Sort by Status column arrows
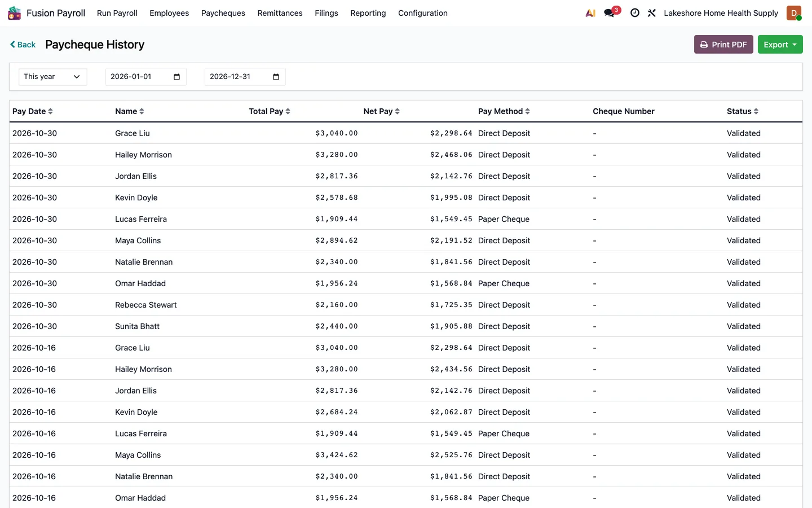Image resolution: width=812 pixels, height=508 pixels. pos(756,111)
